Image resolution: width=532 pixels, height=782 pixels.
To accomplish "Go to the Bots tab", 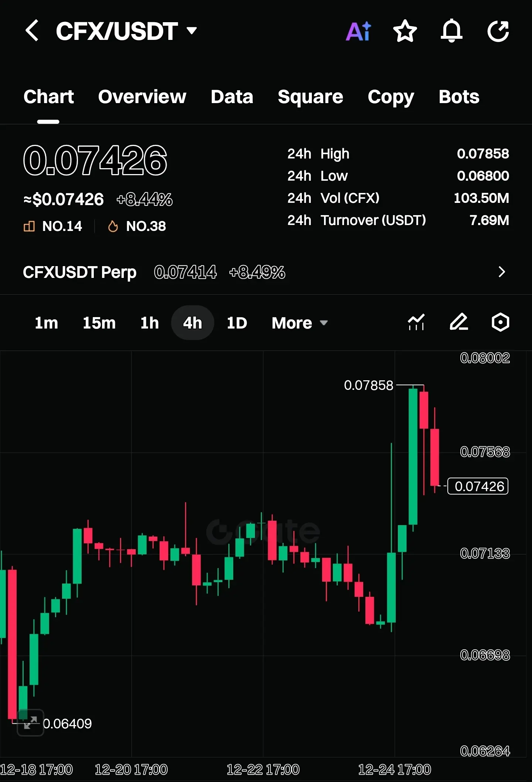I will 459,97.
